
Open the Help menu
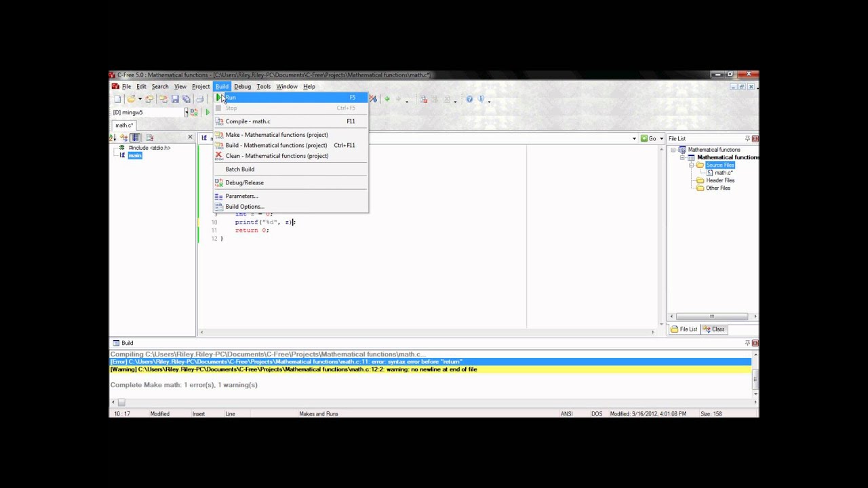[309, 87]
